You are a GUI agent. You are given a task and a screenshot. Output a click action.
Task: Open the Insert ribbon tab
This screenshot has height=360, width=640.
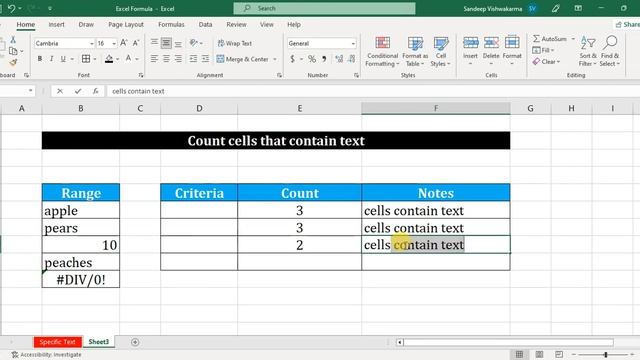[x=56, y=24]
